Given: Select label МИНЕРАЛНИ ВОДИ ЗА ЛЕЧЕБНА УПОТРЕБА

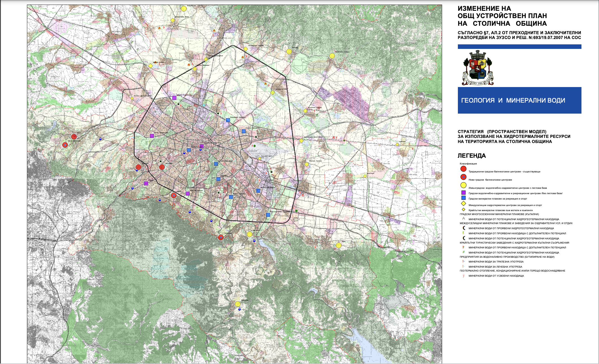Looking at the screenshot, I should 495,266.
